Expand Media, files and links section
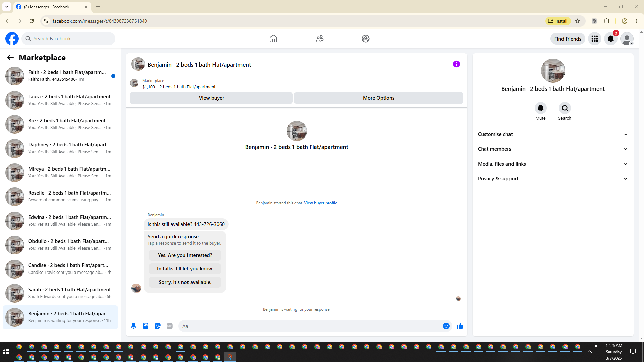The height and width of the screenshot is (362, 644). [553, 164]
